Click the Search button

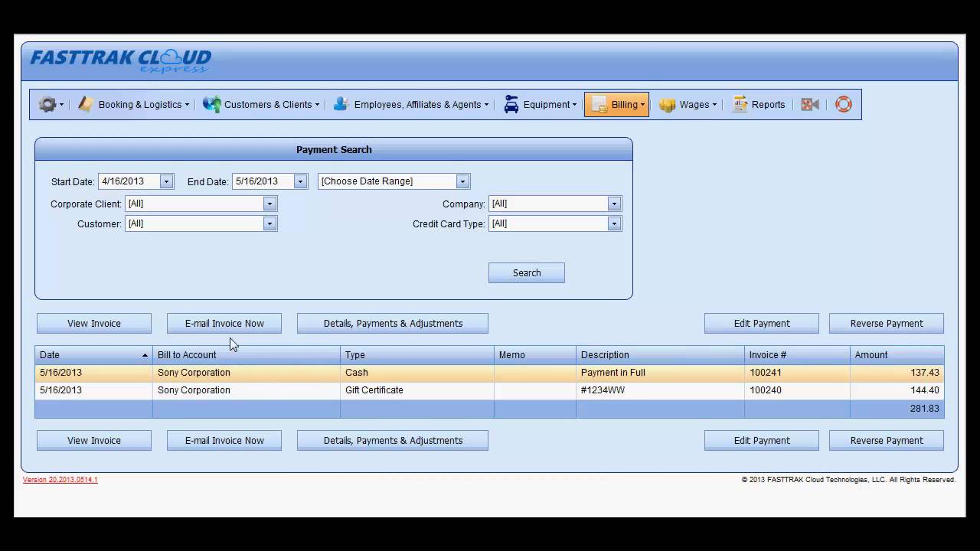[x=527, y=273]
